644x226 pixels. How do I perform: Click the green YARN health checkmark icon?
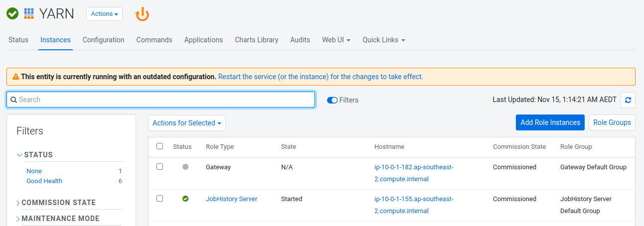point(12,14)
